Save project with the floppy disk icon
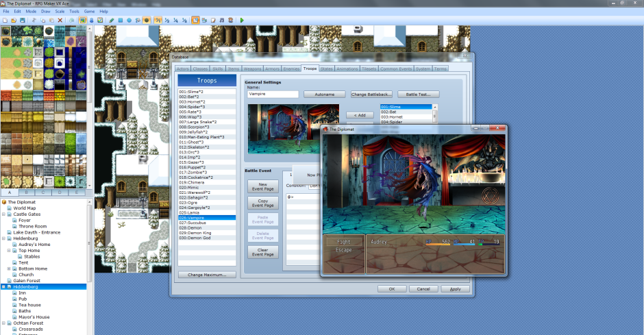644x335 pixels. point(22,20)
